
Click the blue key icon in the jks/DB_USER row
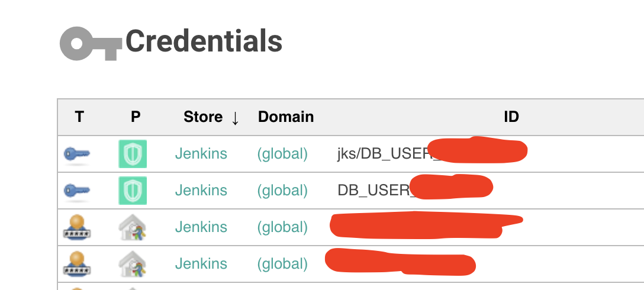77,155
